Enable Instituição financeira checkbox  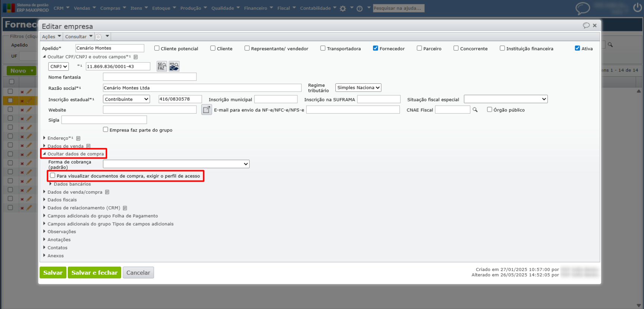click(x=502, y=48)
